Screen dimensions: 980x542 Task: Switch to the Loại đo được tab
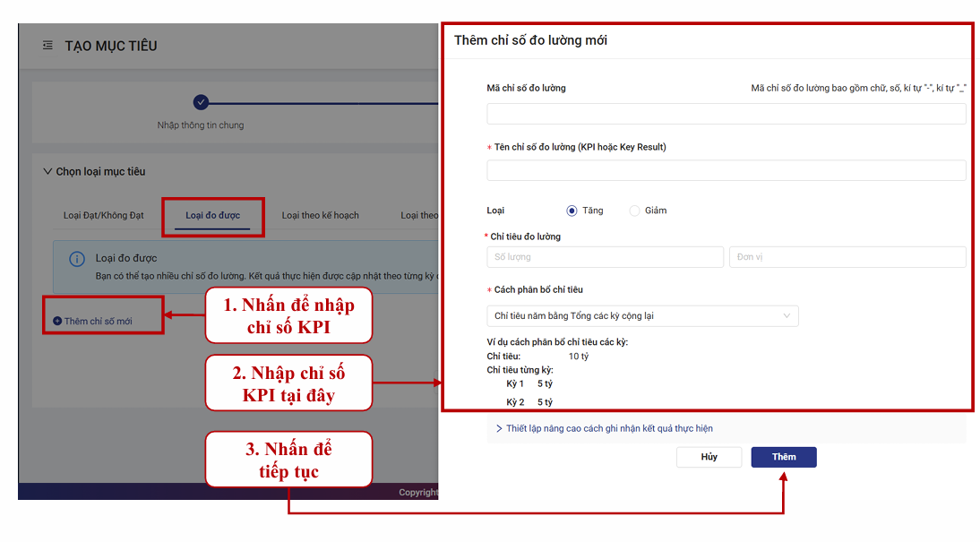(212, 216)
